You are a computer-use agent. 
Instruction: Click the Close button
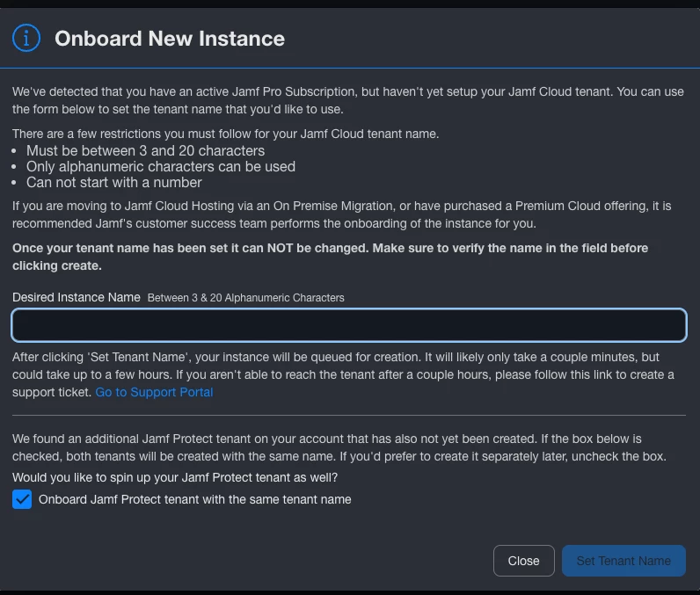pyautogui.click(x=523, y=561)
